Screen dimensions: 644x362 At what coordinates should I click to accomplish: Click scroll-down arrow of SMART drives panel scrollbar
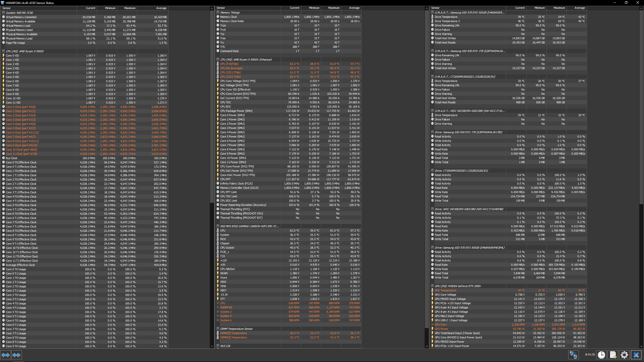pyautogui.click(x=641, y=346)
